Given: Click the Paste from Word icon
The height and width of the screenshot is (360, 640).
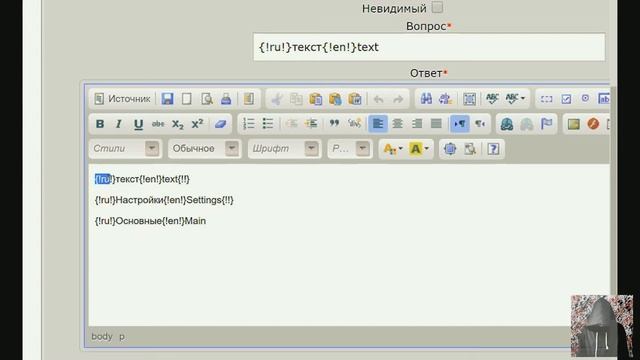Looking at the screenshot, I should point(355,99).
